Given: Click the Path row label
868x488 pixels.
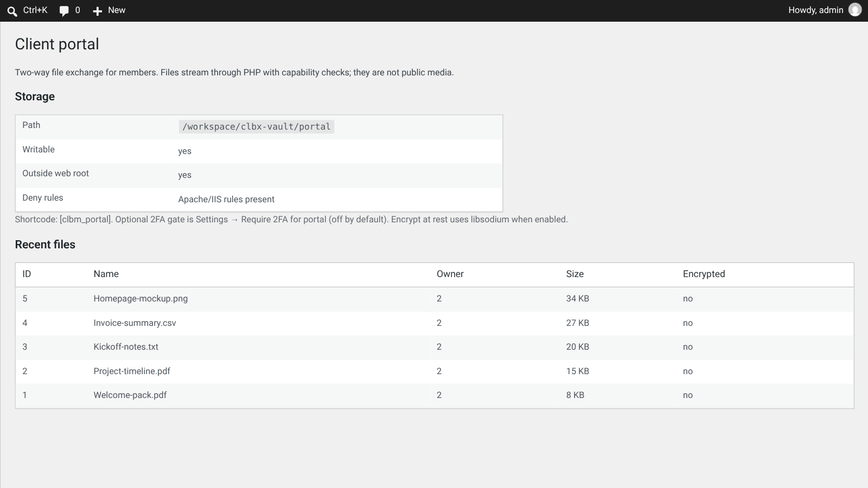Looking at the screenshot, I should pos(31,125).
